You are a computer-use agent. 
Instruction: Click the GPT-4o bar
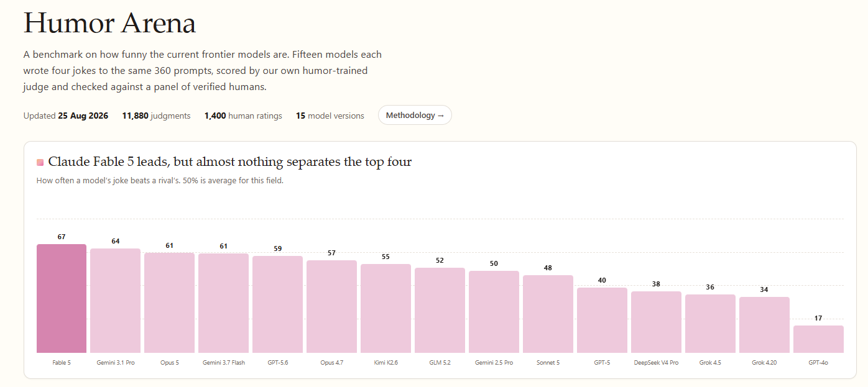(819, 339)
